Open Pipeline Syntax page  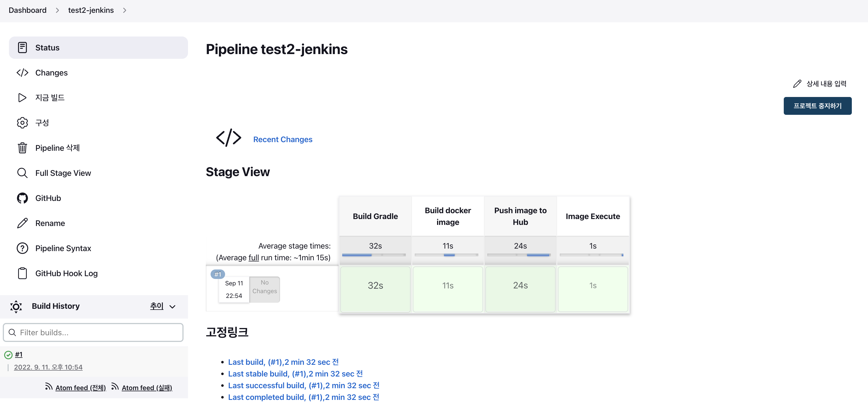point(98,248)
